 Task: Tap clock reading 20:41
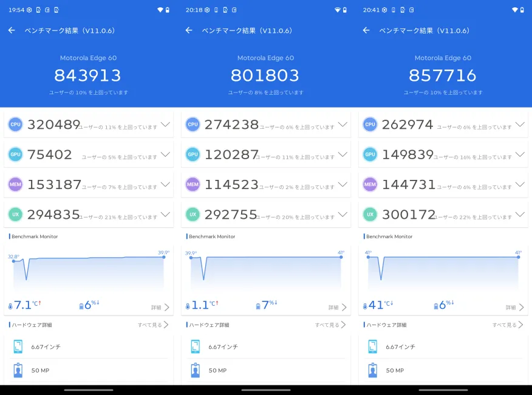(x=371, y=10)
